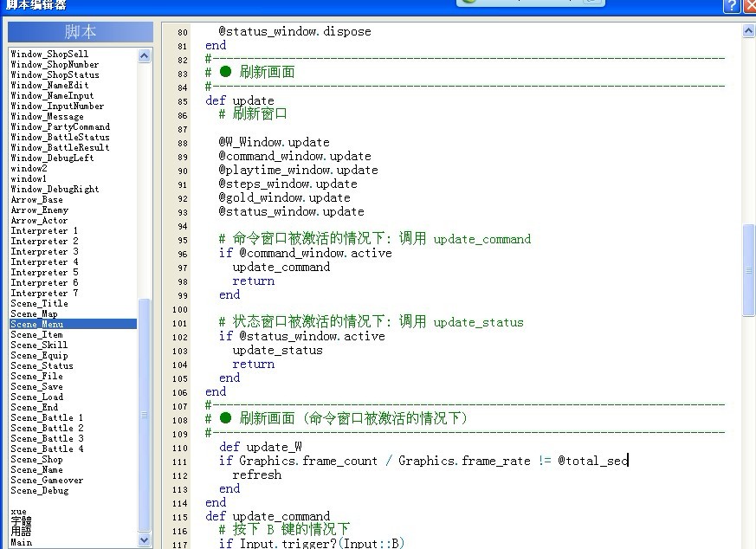Select the Window_ShopSell script
Viewport: 756px width, 549px height.
(49, 54)
